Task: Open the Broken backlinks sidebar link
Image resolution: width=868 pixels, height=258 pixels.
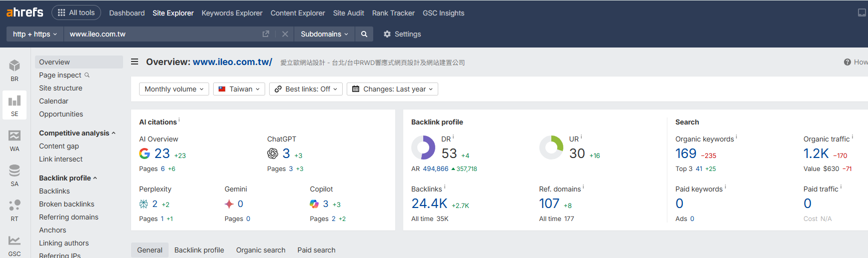Action: (x=67, y=204)
